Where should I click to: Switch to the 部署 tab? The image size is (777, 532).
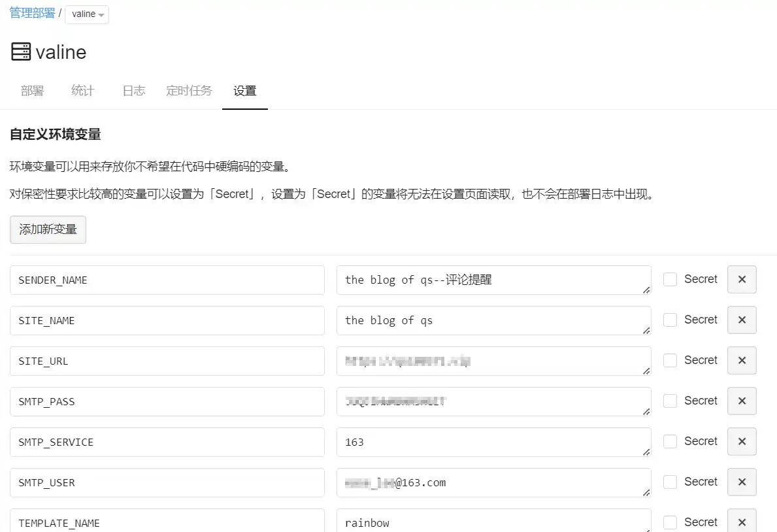coord(32,91)
